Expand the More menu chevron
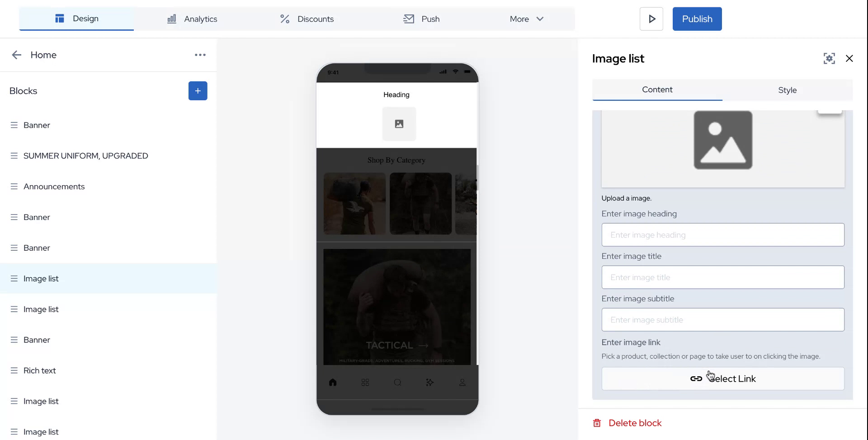Screen dimensions: 868x440 539,19
